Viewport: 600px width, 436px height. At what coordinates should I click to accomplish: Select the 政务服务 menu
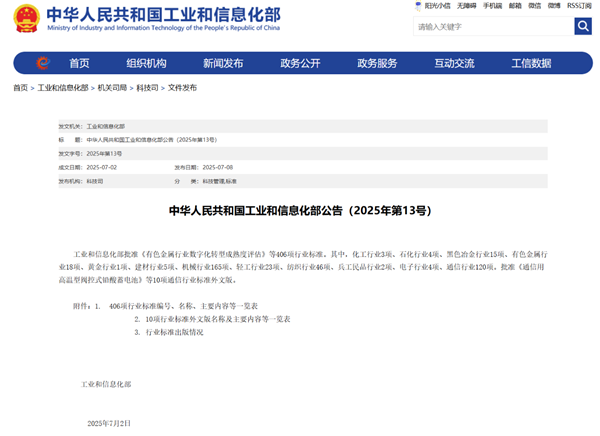[377, 63]
